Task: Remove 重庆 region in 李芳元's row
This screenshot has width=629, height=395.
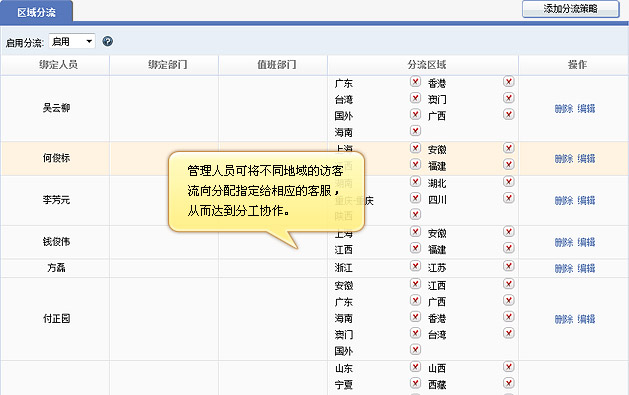Action: 415,198
